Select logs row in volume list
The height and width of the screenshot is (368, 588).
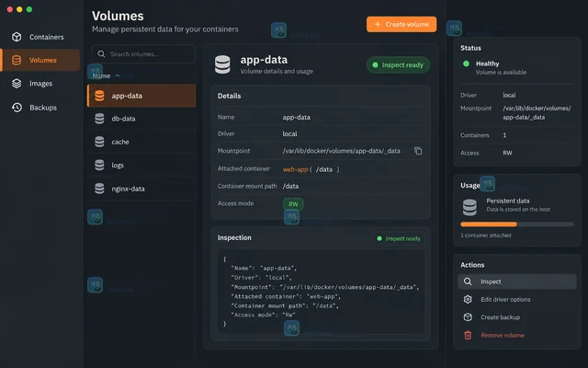pyautogui.click(x=141, y=166)
